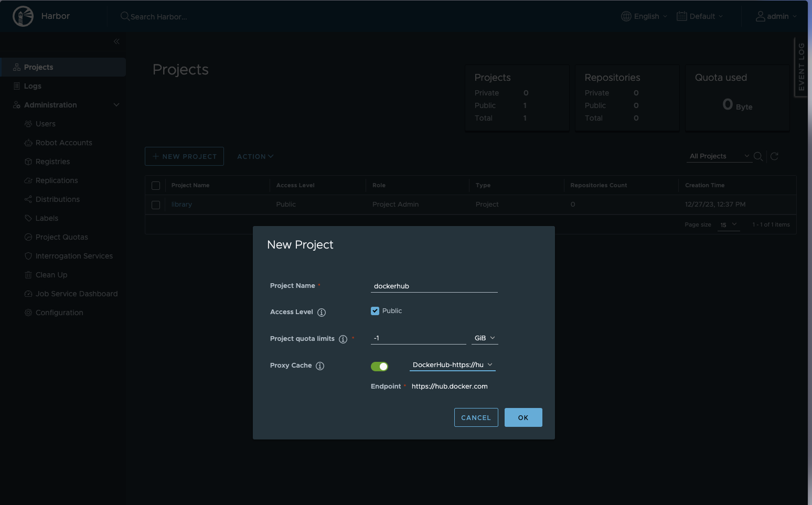Click the Project Name input field

(x=434, y=286)
